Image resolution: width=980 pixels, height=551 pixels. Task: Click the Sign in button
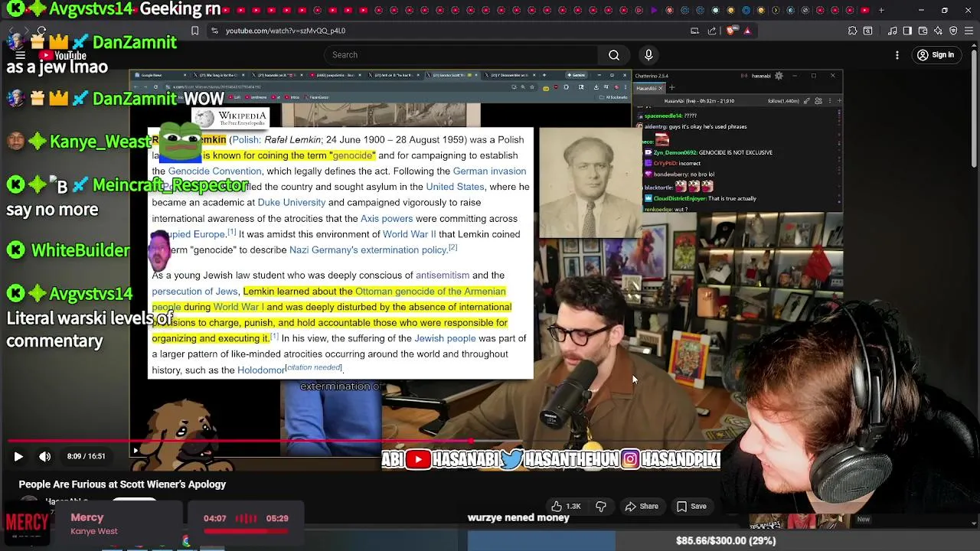click(936, 55)
